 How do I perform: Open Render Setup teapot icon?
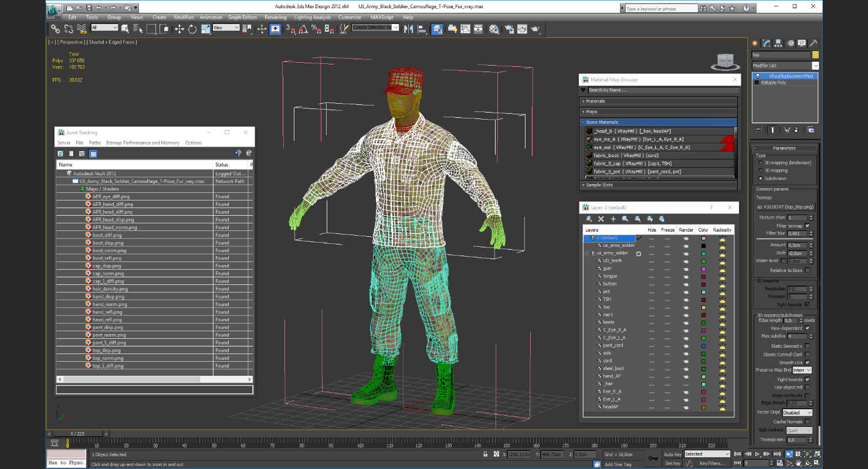pos(508,29)
